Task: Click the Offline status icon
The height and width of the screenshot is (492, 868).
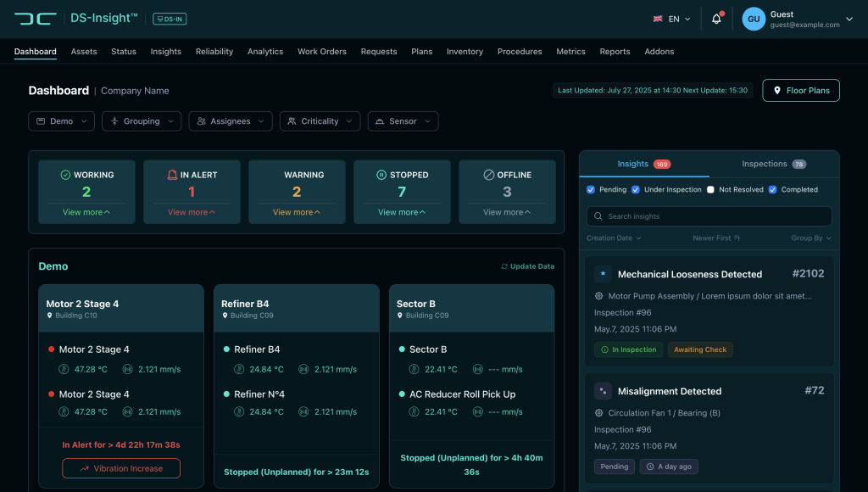Action: [x=488, y=175]
